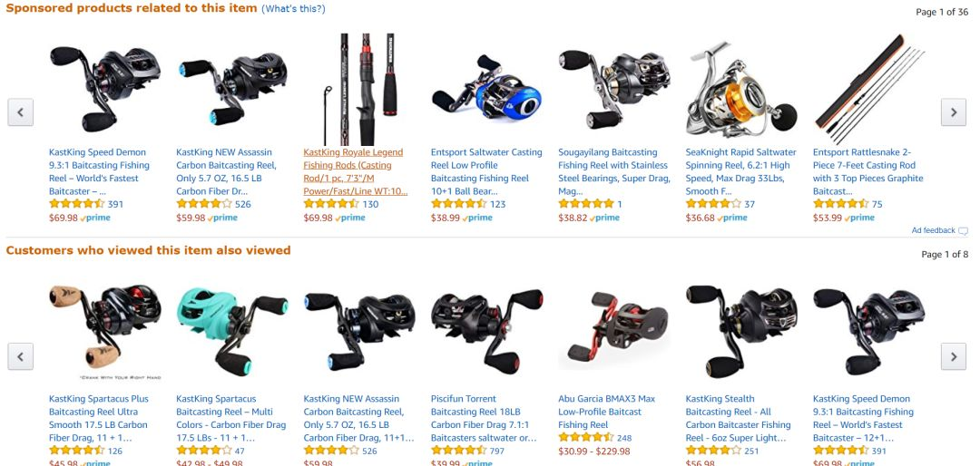This screenshot has width=980, height=466.
Task: Go to previous page of sponsored products
Action: click(21, 112)
